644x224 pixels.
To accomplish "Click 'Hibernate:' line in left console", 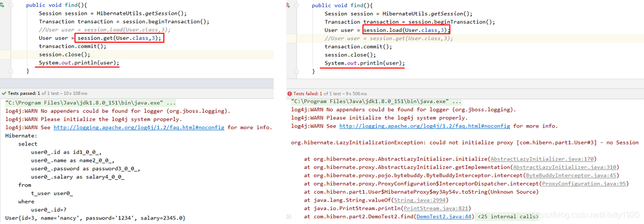I will [21, 136].
